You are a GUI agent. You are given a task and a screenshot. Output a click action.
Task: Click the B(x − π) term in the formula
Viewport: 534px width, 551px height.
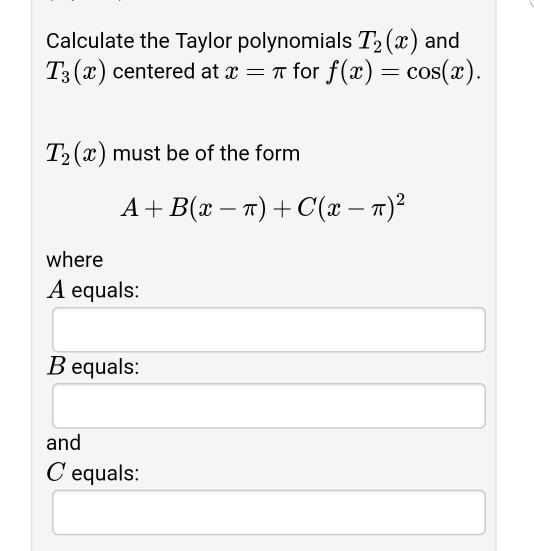218,209
